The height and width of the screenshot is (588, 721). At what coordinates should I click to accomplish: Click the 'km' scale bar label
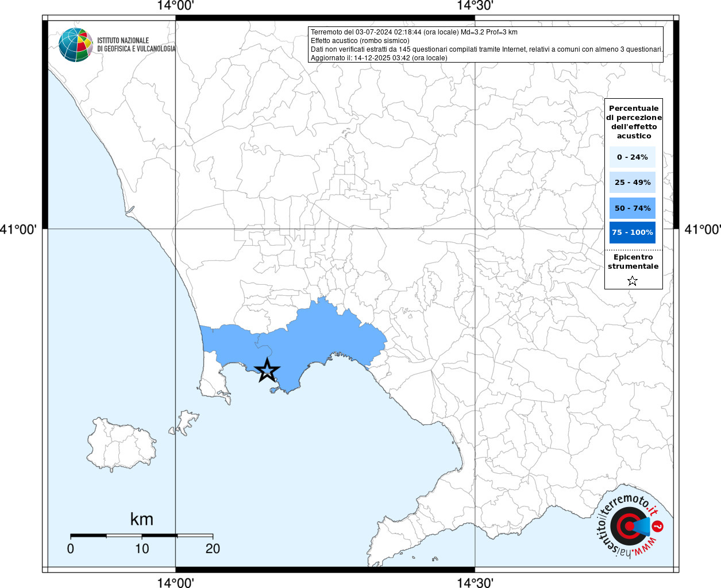click(141, 519)
